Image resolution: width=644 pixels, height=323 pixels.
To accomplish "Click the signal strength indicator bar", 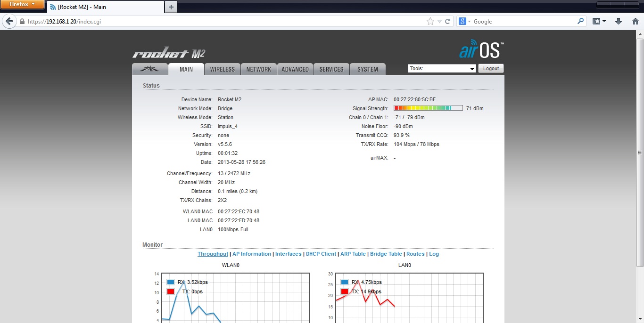I will 428,108.
